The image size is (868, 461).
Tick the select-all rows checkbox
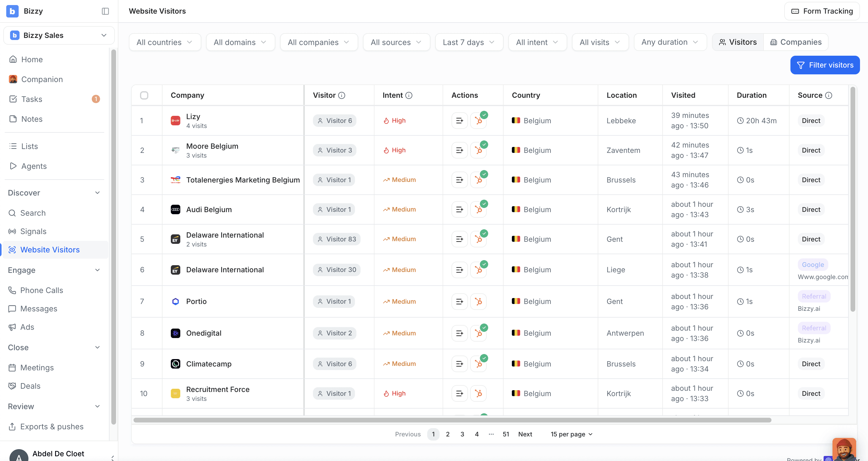[144, 95]
